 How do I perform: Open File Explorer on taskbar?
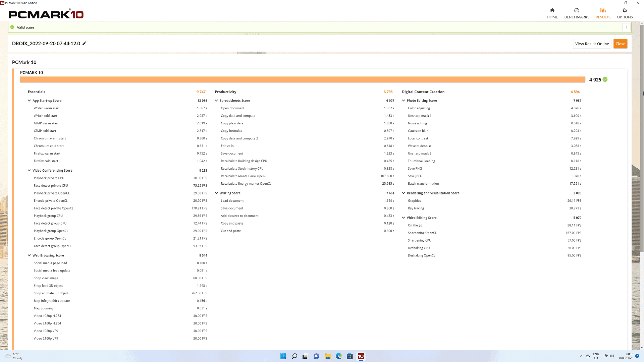pos(327,356)
